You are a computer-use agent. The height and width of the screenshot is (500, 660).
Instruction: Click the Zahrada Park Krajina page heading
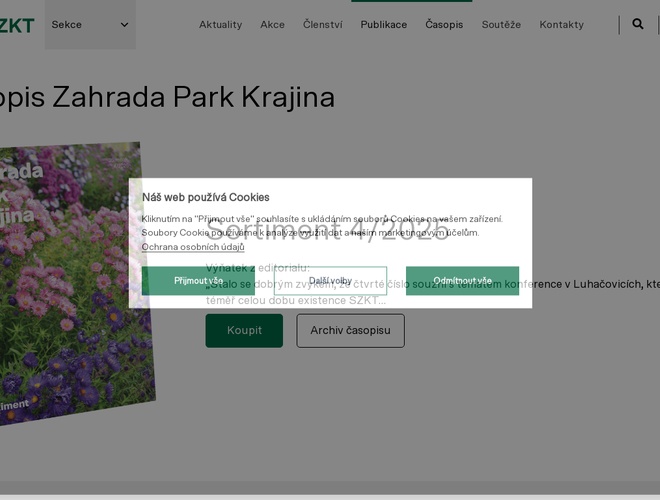(x=167, y=97)
